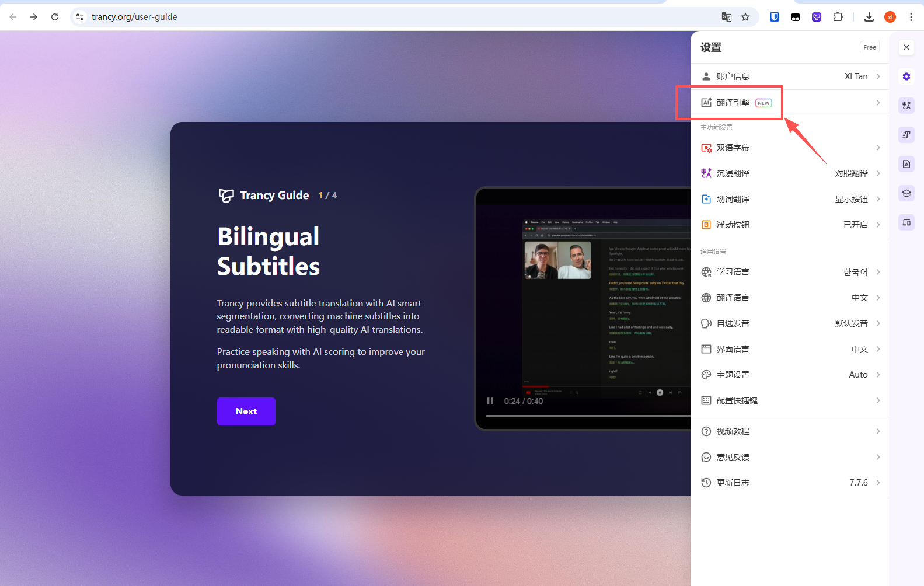Image resolution: width=924 pixels, height=586 pixels.
Task: Expand the 翻译语言 chevron showing 中文
Action: pos(878,298)
